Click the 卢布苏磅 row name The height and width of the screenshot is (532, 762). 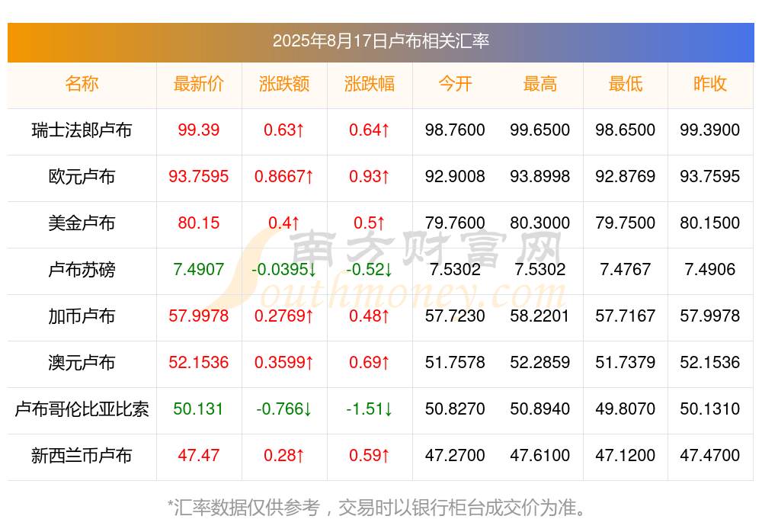82,269
